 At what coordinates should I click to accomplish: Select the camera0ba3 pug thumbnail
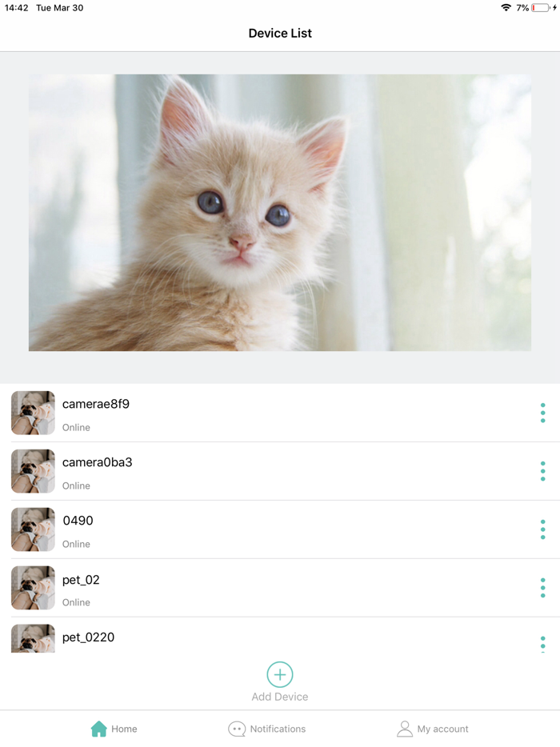point(33,471)
